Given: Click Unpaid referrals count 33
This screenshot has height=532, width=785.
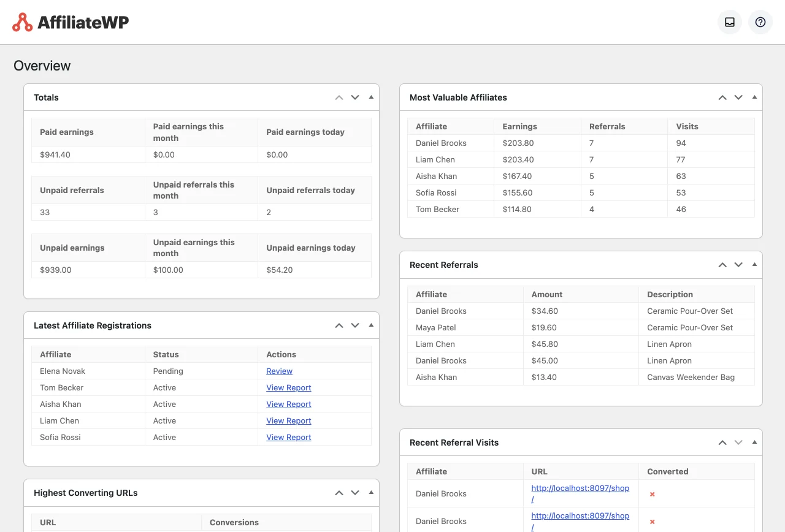Looking at the screenshot, I should point(45,212).
